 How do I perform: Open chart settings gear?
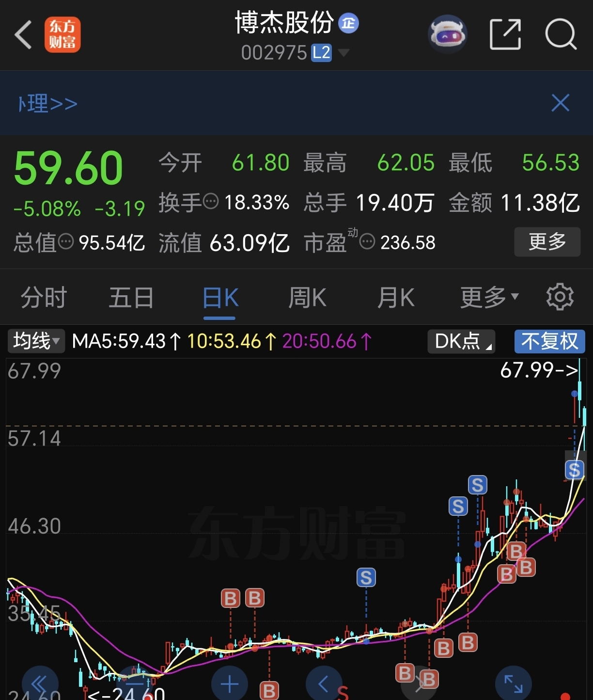(x=560, y=297)
